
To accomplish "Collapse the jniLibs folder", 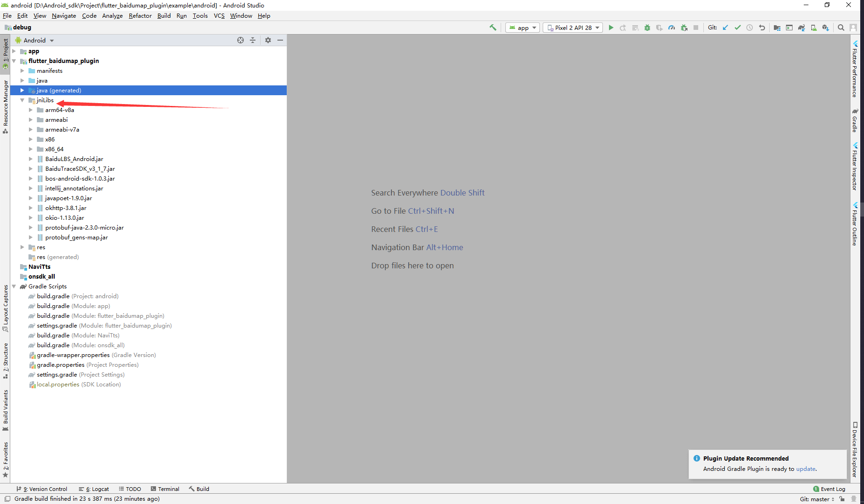I will pos(22,100).
